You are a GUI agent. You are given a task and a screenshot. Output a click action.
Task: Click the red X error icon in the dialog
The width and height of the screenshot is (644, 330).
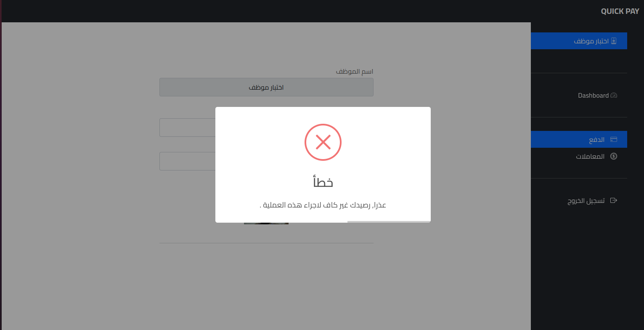point(323,142)
